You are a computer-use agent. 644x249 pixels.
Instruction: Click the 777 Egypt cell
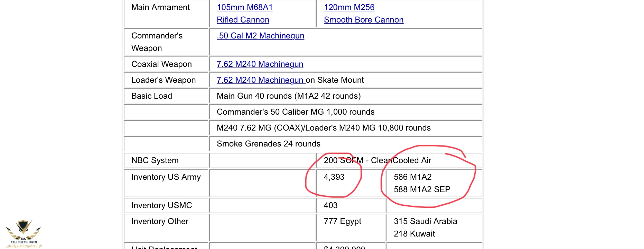coord(342,221)
